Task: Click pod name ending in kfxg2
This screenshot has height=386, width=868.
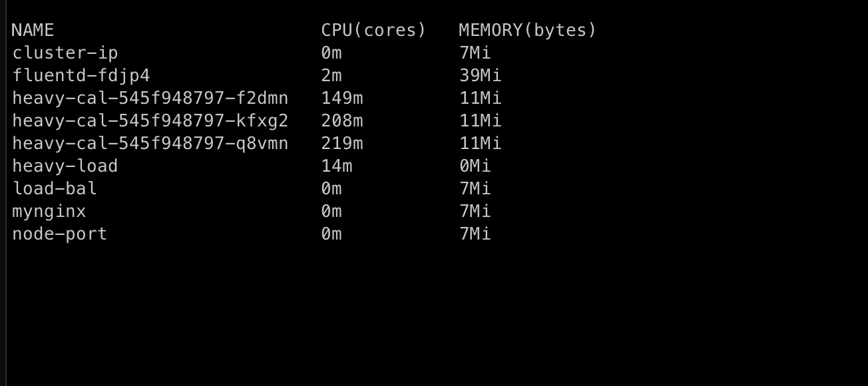Action: pos(150,121)
